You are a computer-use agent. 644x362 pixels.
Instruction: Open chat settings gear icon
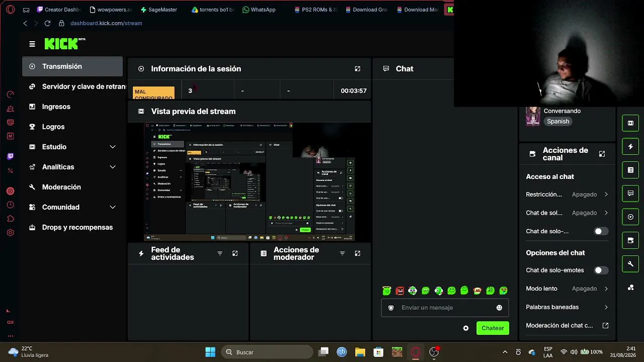(x=466, y=328)
